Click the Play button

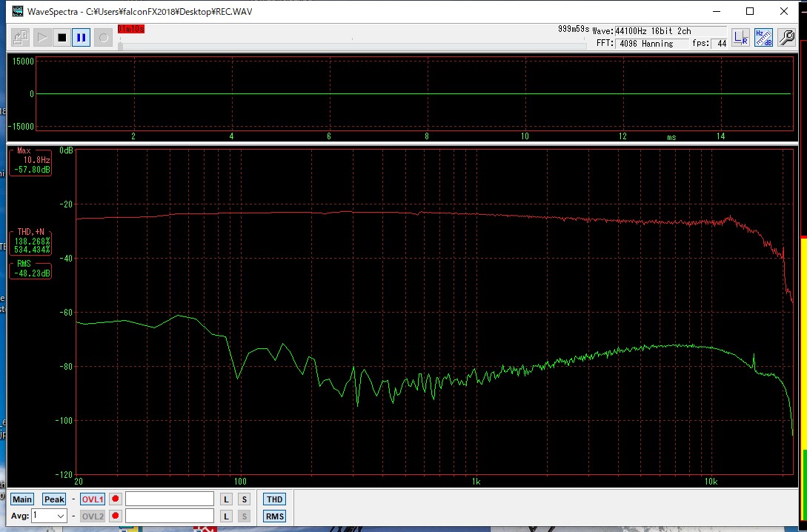(x=41, y=37)
